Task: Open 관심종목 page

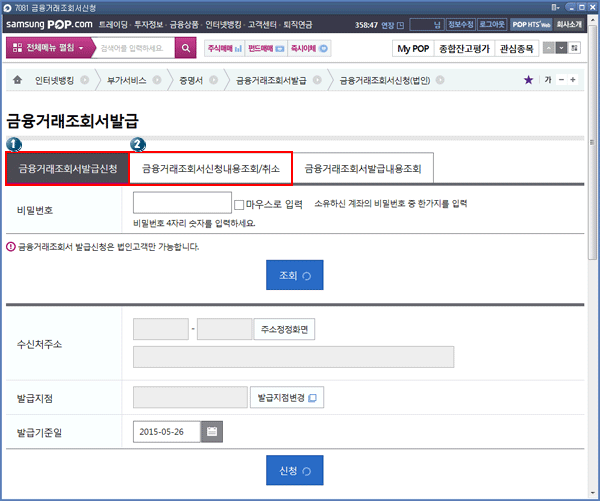Action: 517,49
